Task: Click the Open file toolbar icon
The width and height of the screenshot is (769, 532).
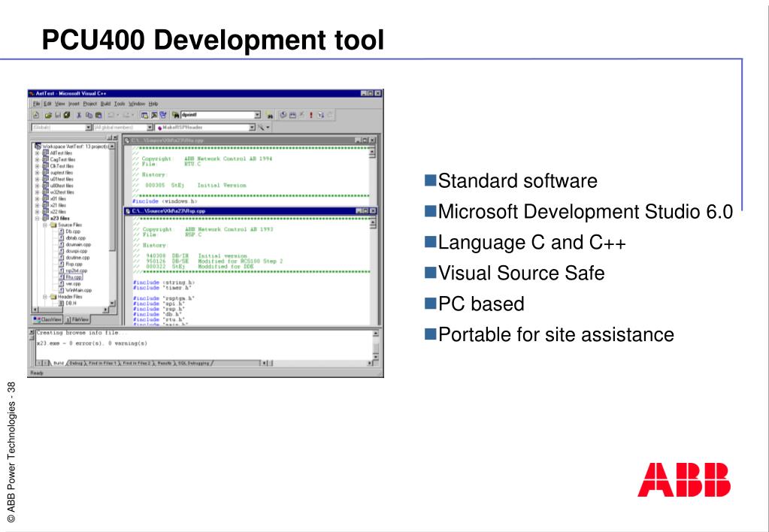Action: tap(48, 115)
